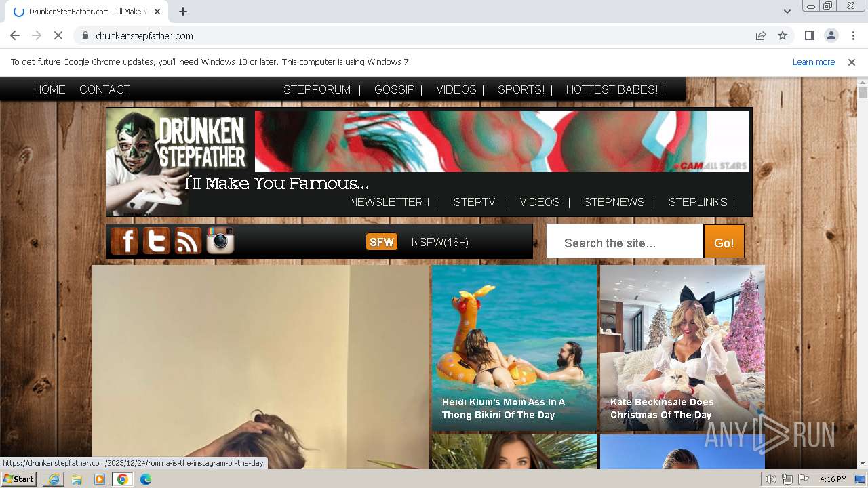The height and width of the screenshot is (488, 868).
Task: Open CONTACT page
Action: pos(104,89)
